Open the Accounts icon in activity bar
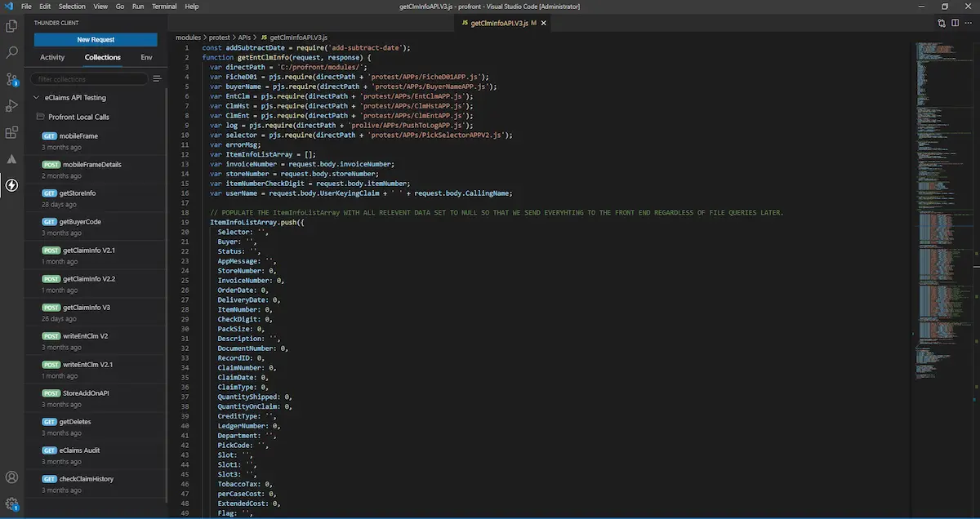 pyautogui.click(x=11, y=477)
